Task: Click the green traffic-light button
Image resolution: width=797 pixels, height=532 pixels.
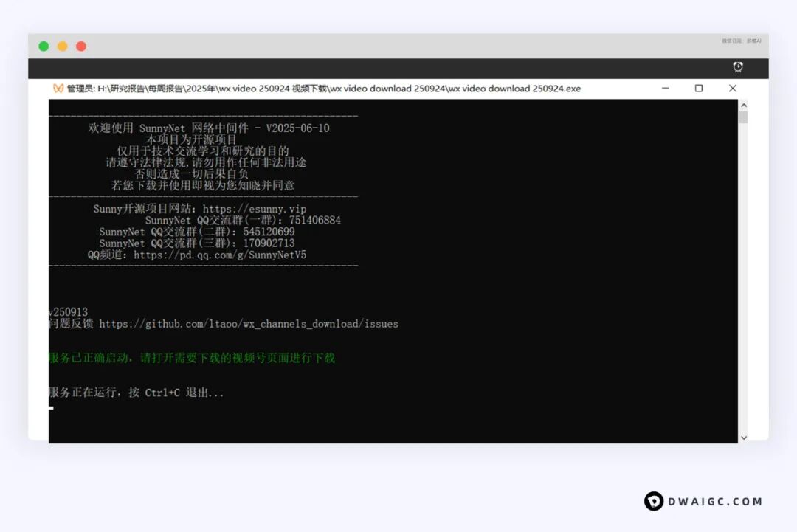Action: click(44, 46)
